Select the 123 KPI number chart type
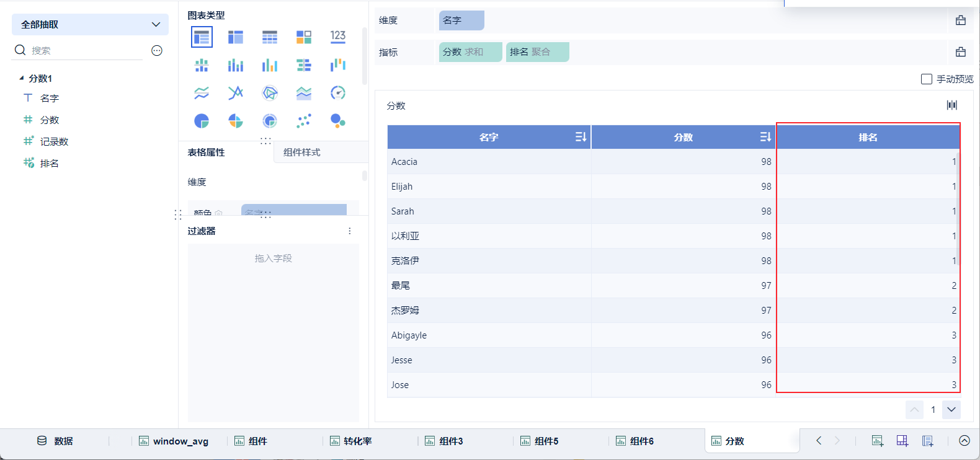 (338, 37)
